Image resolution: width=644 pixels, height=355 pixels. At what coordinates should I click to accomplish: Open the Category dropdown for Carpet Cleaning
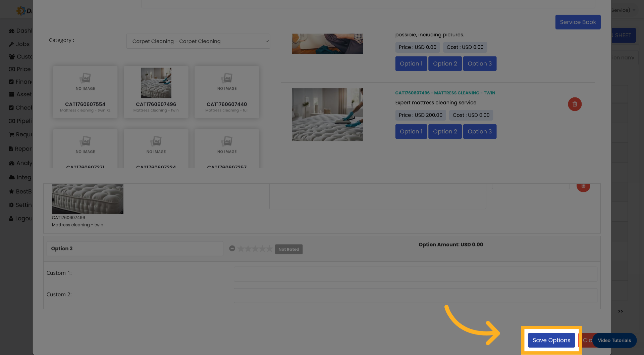click(x=198, y=41)
